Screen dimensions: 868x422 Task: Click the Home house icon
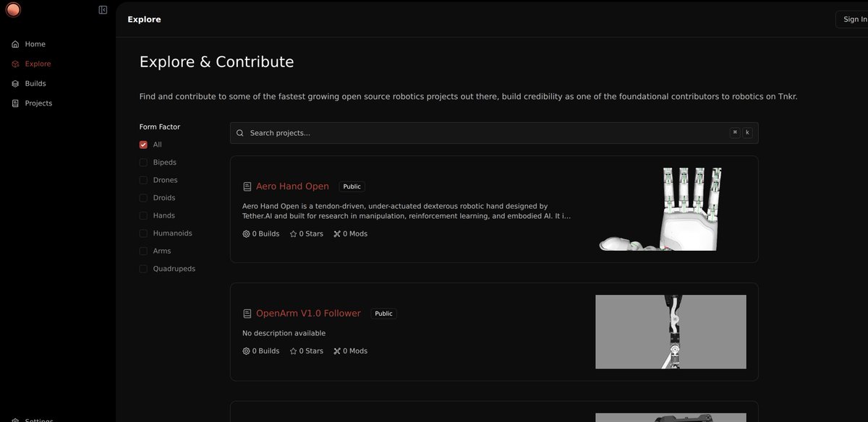15,44
